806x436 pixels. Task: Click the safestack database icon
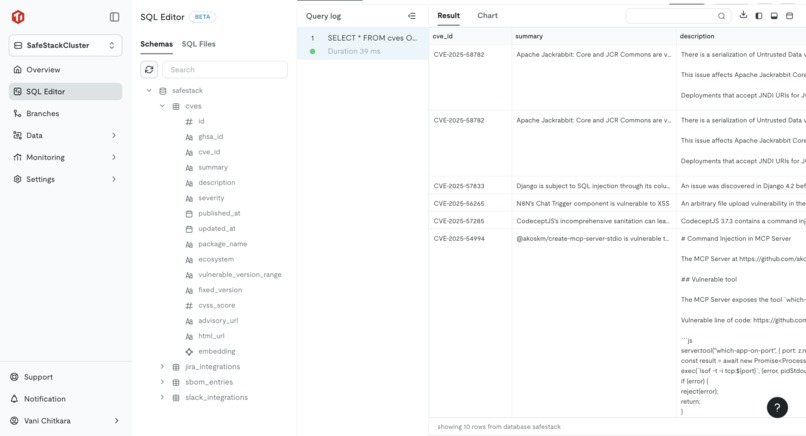(163, 90)
